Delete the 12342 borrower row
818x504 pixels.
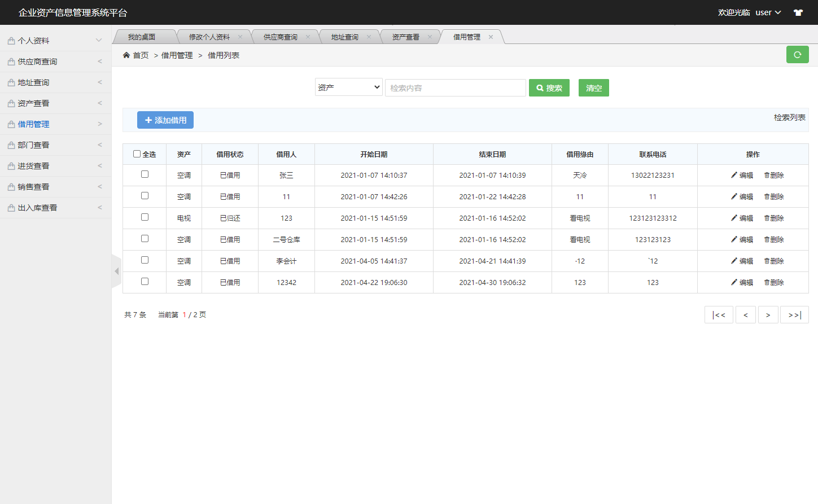773,283
